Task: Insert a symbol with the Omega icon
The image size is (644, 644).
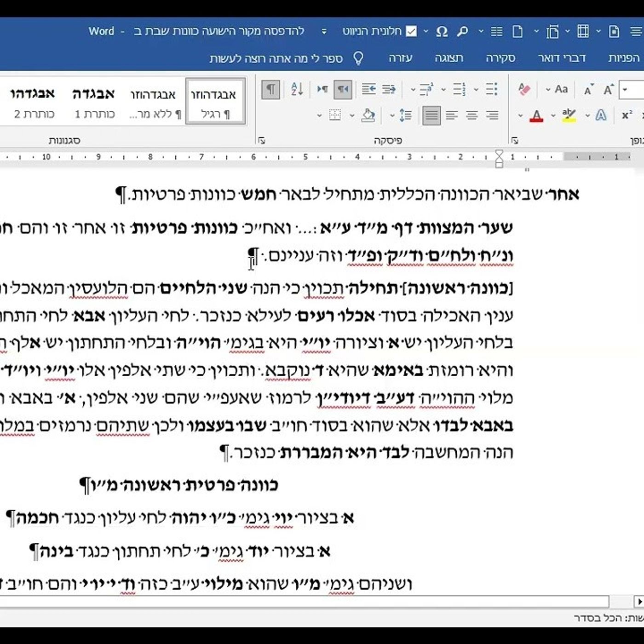Action: point(442,31)
